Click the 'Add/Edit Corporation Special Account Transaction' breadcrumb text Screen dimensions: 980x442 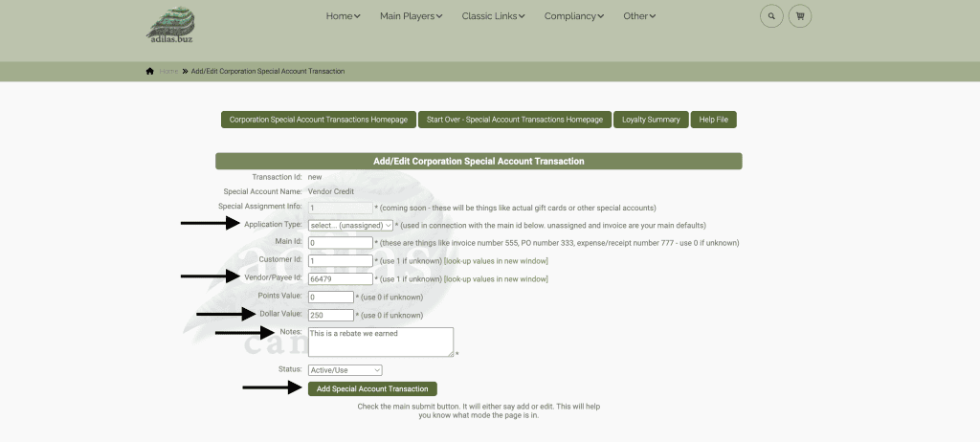click(x=268, y=71)
